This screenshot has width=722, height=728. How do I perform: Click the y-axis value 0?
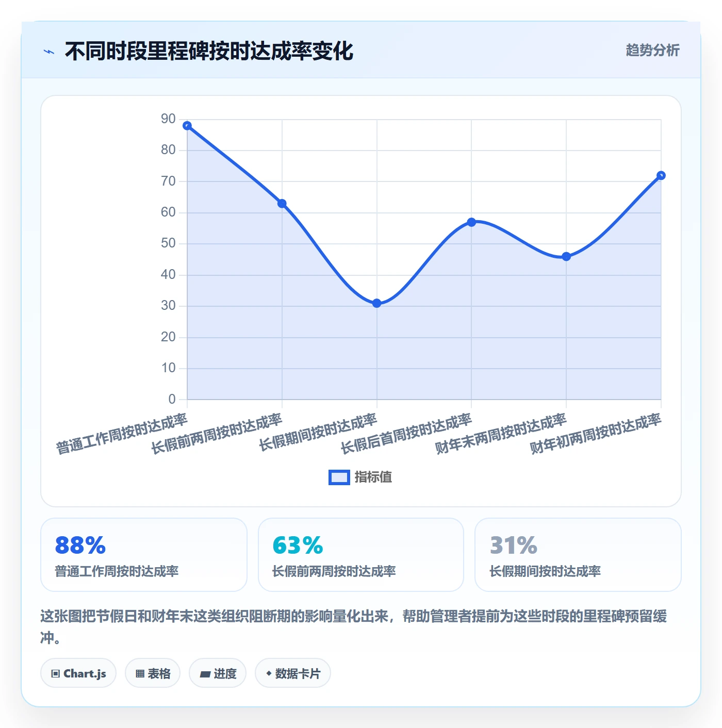point(172,399)
